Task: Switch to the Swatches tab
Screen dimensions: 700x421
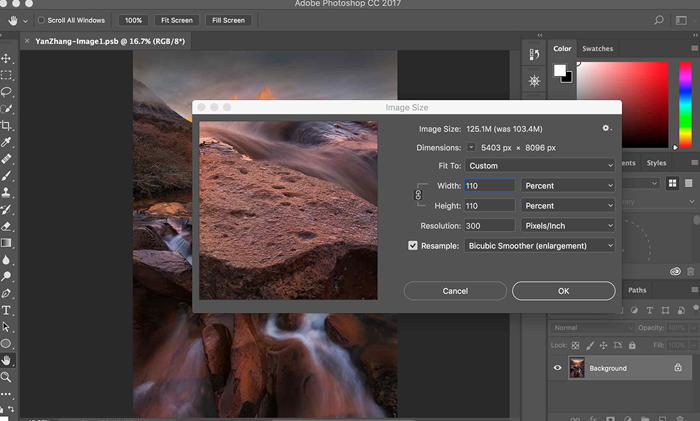Action: point(597,48)
